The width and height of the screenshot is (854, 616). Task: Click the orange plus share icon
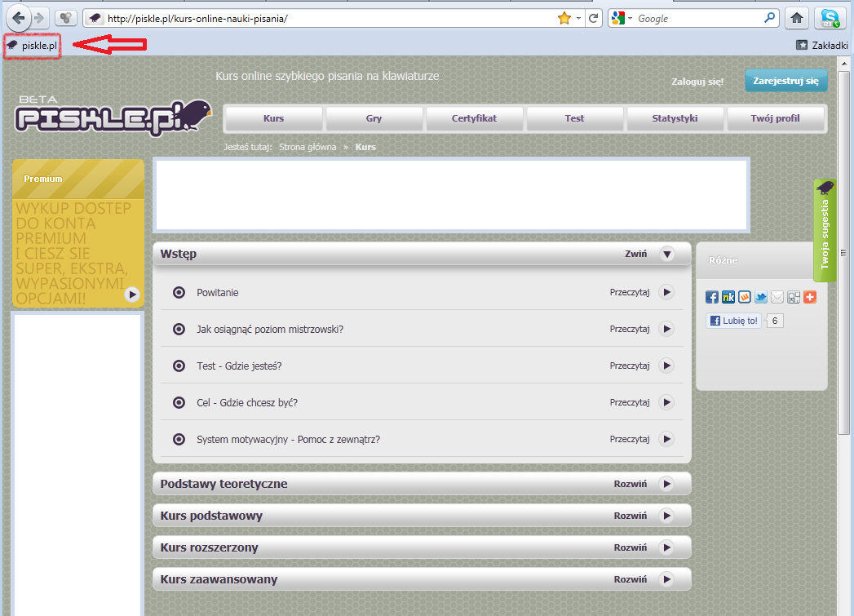tap(810, 297)
